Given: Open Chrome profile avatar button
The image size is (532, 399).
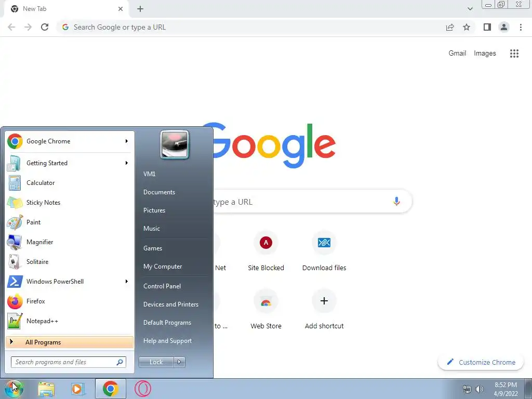Looking at the screenshot, I should [504, 27].
